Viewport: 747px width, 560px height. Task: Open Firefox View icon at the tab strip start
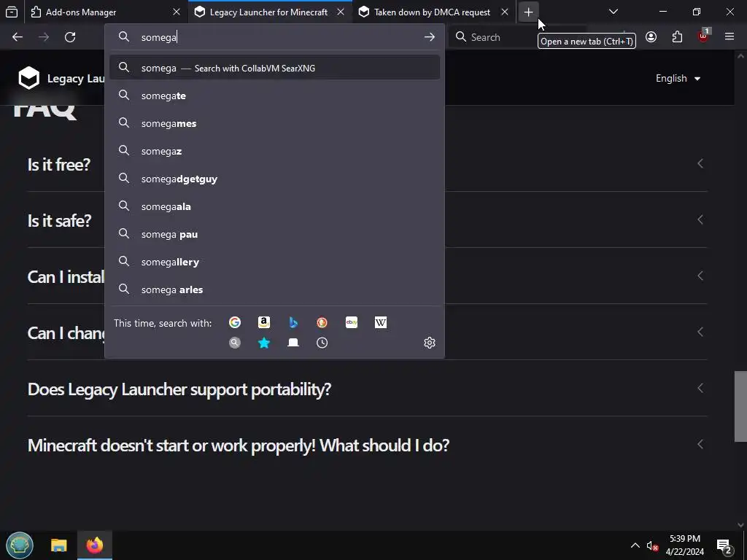12,12
